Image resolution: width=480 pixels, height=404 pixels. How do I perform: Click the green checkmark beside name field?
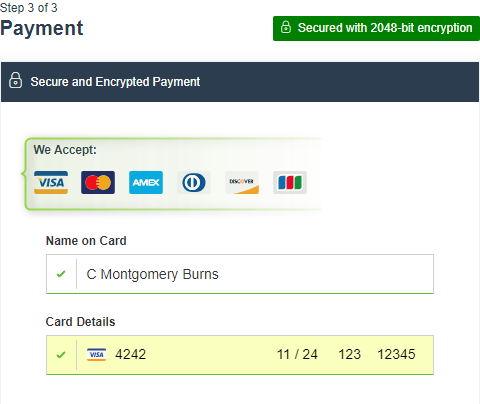(61, 274)
